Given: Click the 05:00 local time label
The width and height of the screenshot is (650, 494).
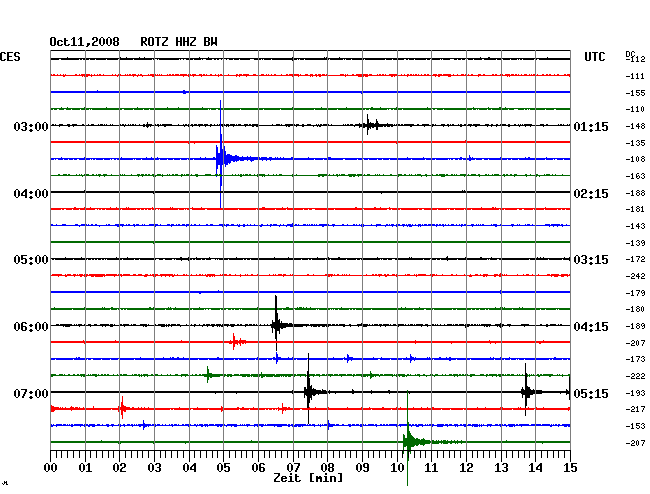Looking at the screenshot, I should click(x=31, y=260).
